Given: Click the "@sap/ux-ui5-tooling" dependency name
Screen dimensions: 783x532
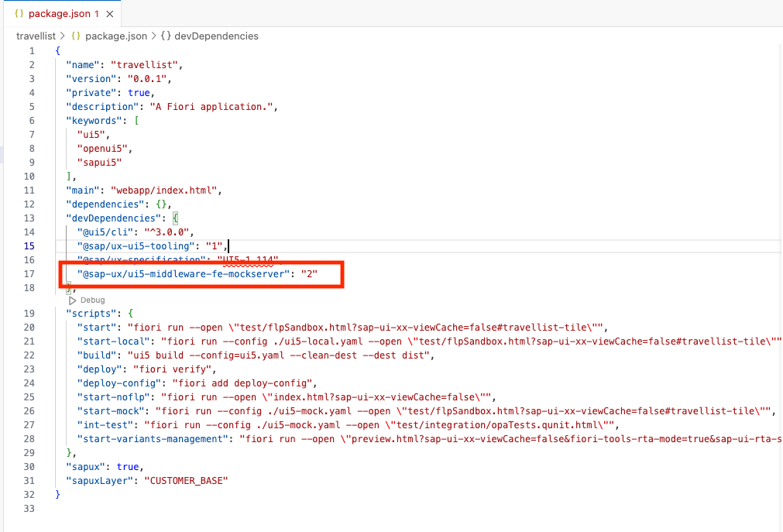Looking at the screenshot, I should 136,246.
